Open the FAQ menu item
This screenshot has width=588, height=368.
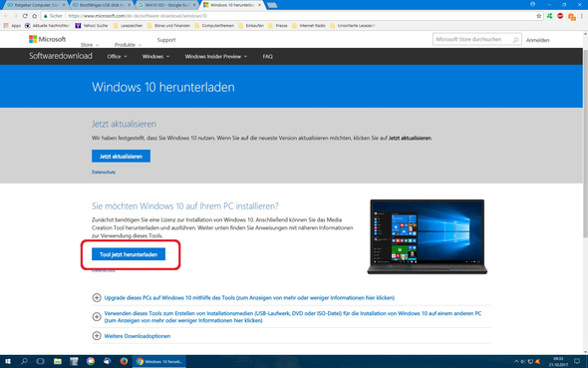267,56
